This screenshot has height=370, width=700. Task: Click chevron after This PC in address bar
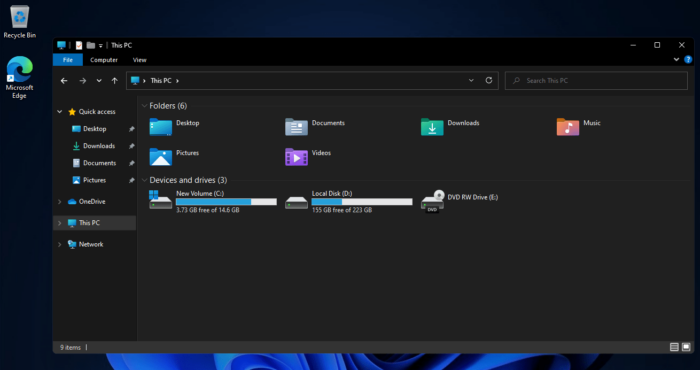coord(177,81)
